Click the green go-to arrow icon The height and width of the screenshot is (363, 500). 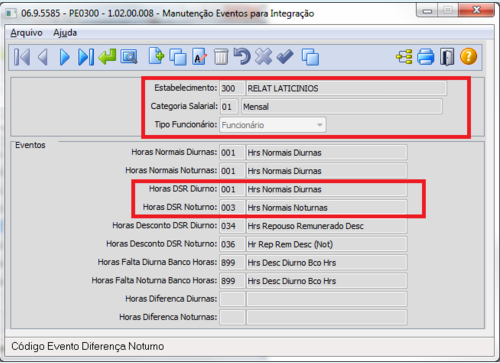[107, 57]
